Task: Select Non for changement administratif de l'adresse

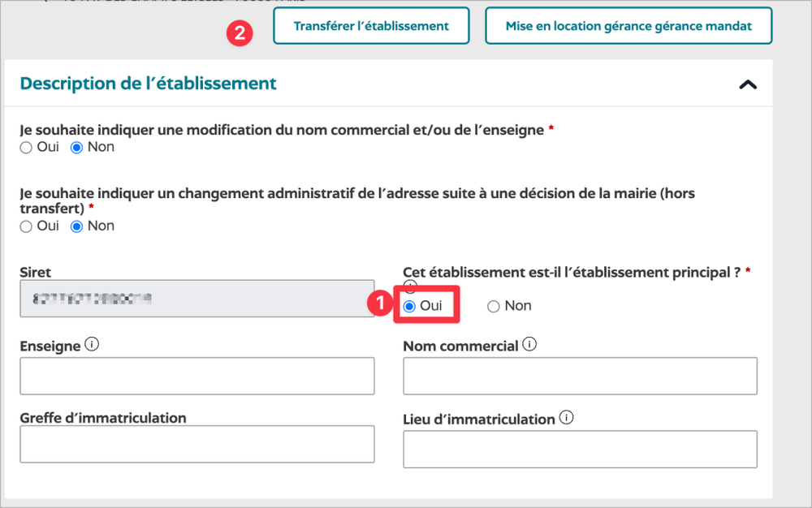Action: pos(78,226)
